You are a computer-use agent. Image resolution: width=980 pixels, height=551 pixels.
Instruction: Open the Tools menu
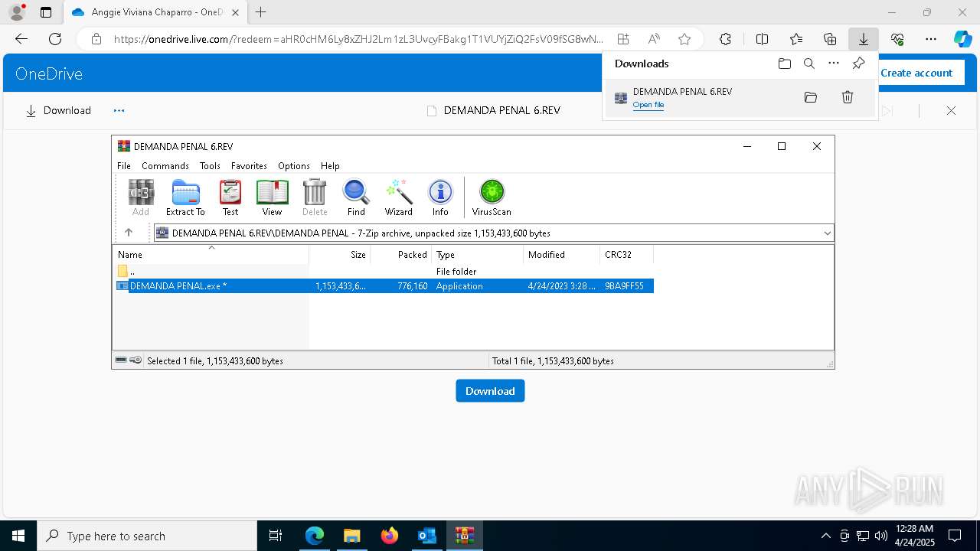(210, 165)
